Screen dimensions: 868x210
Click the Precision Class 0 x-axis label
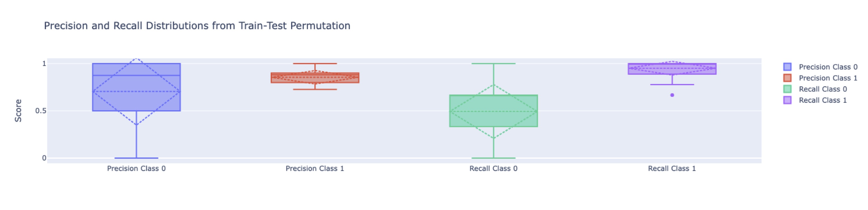pos(136,169)
